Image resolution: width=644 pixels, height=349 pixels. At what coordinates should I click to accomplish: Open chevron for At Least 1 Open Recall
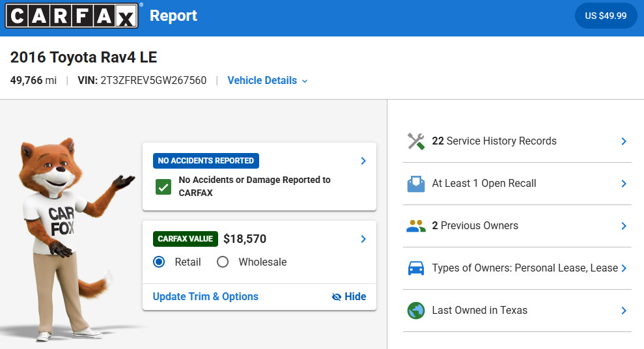[x=623, y=184]
